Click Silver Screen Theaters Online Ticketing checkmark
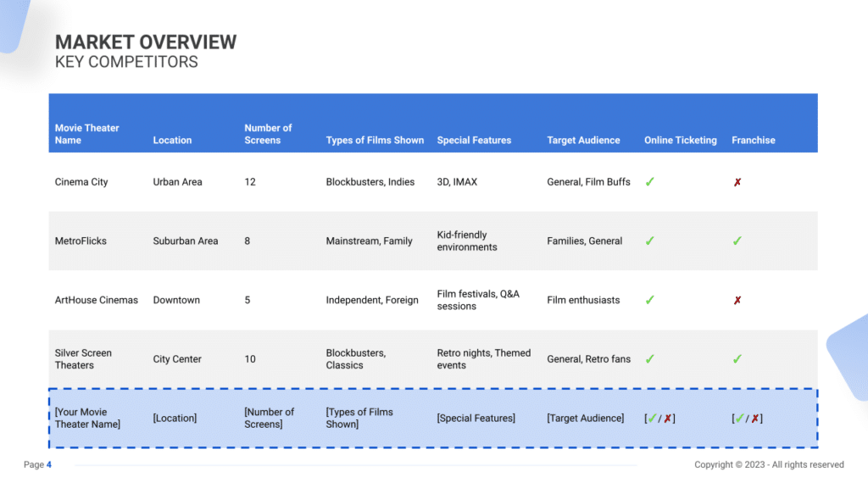 coord(650,359)
